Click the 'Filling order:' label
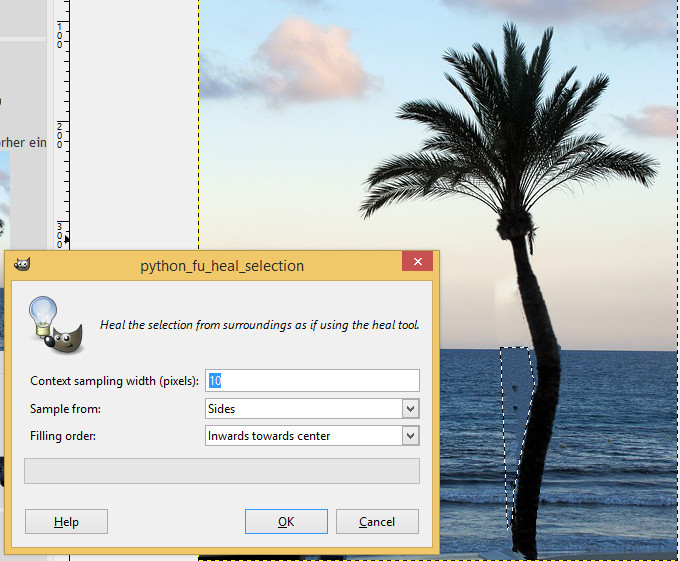This screenshot has height=561, width=680. coord(67,436)
